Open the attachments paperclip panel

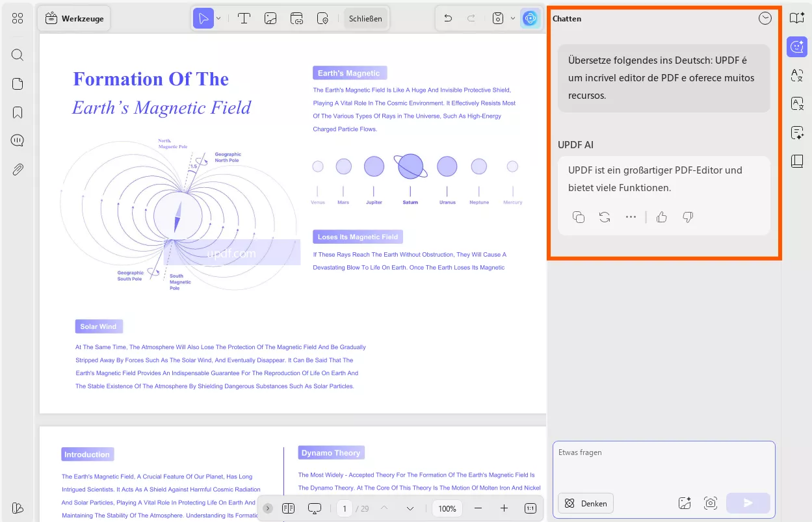coord(18,170)
